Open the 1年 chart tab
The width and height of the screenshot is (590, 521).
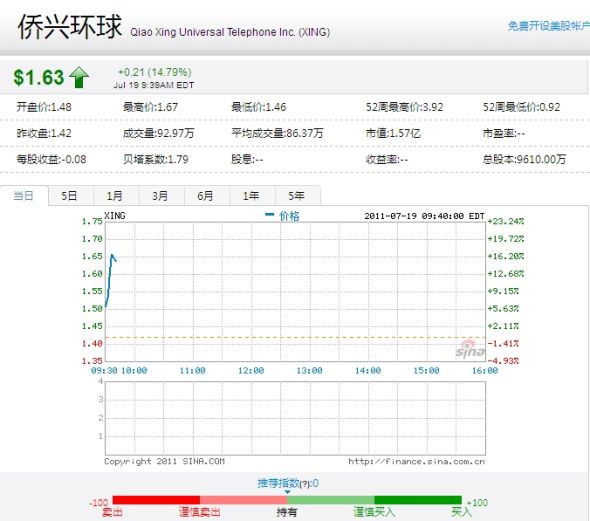251,196
